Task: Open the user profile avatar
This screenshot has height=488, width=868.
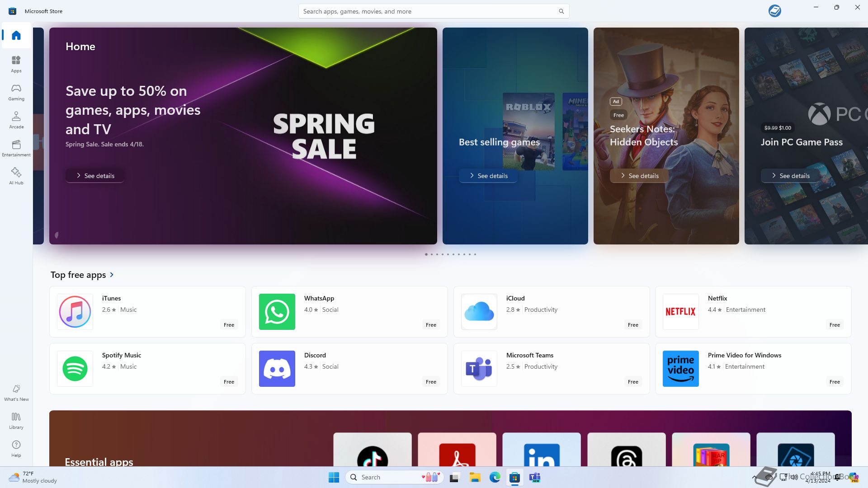Action: (775, 11)
